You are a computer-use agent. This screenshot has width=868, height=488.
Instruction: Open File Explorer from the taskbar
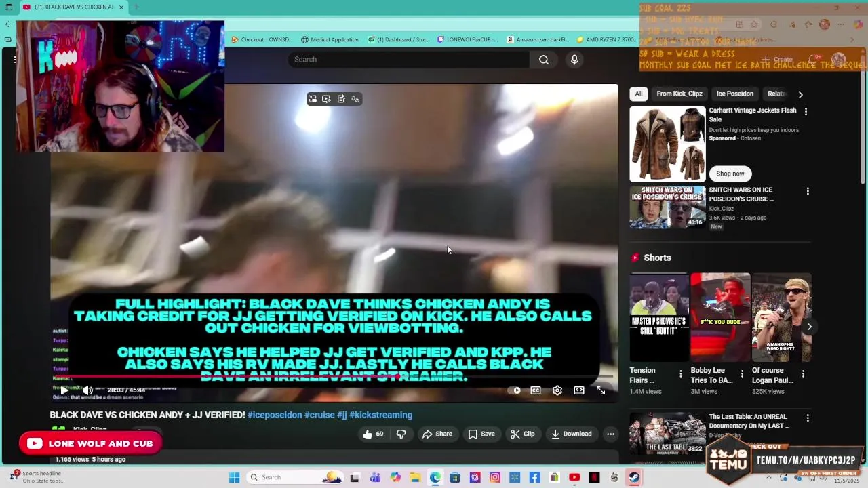tap(415, 477)
